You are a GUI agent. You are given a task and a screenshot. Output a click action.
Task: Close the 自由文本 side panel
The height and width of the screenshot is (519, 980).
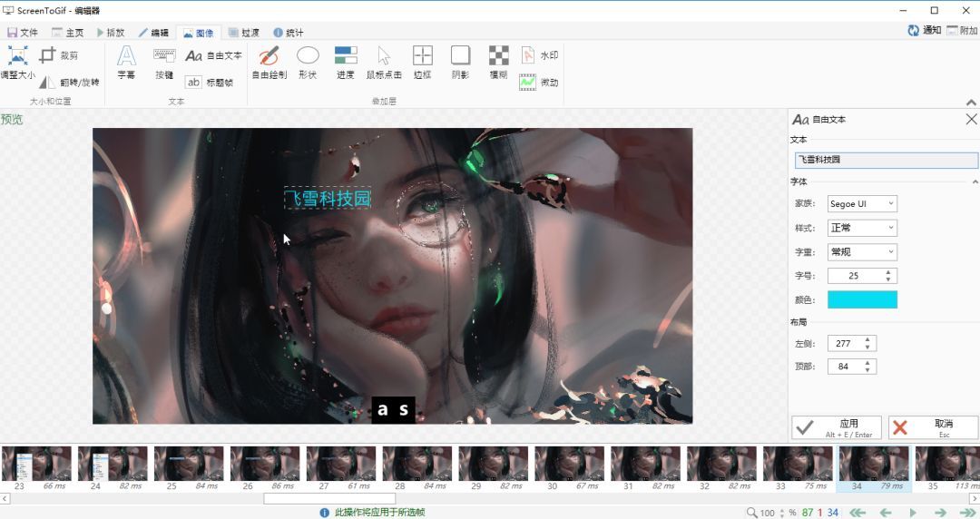pyautogui.click(x=971, y=119)
